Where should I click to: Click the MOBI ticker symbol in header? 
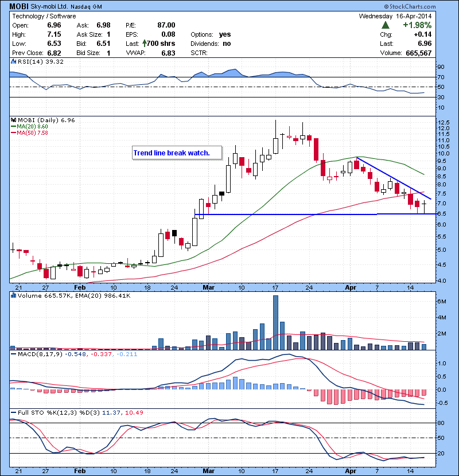[19, 6]
